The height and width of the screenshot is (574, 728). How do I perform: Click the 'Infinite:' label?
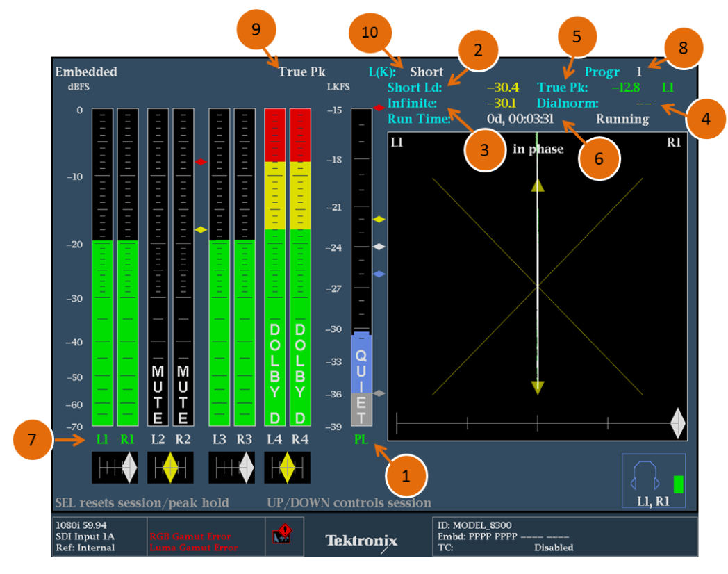pyautogui.click(x=413, y=103)
